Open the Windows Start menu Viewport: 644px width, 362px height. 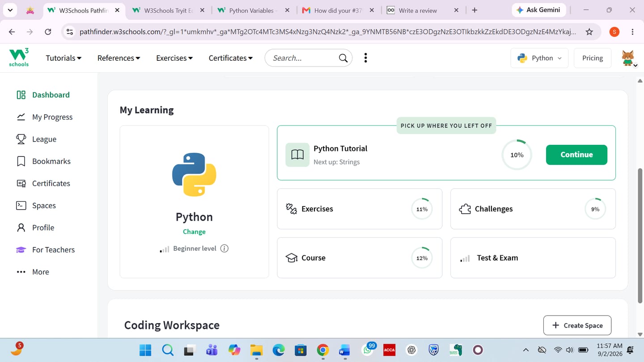145,350
